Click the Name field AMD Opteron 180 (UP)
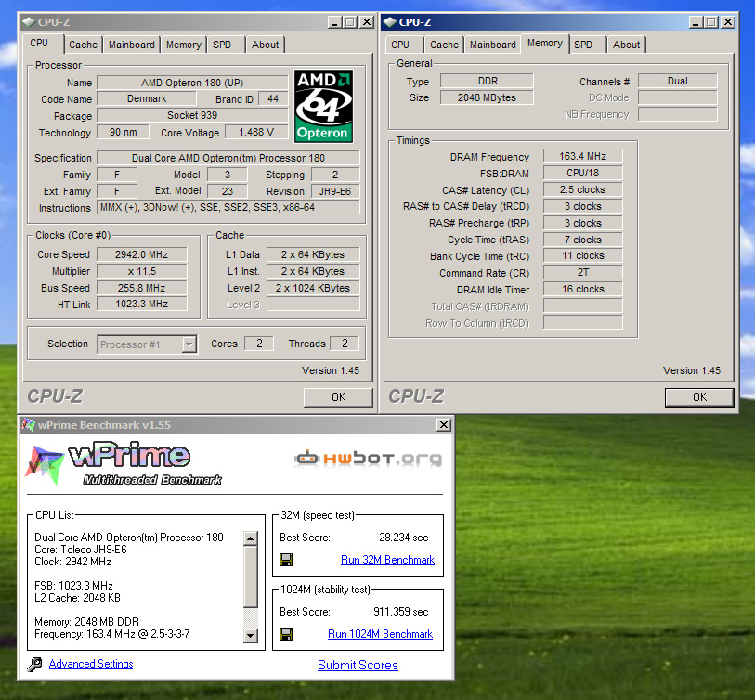755x700 pixels. point(192,83)
